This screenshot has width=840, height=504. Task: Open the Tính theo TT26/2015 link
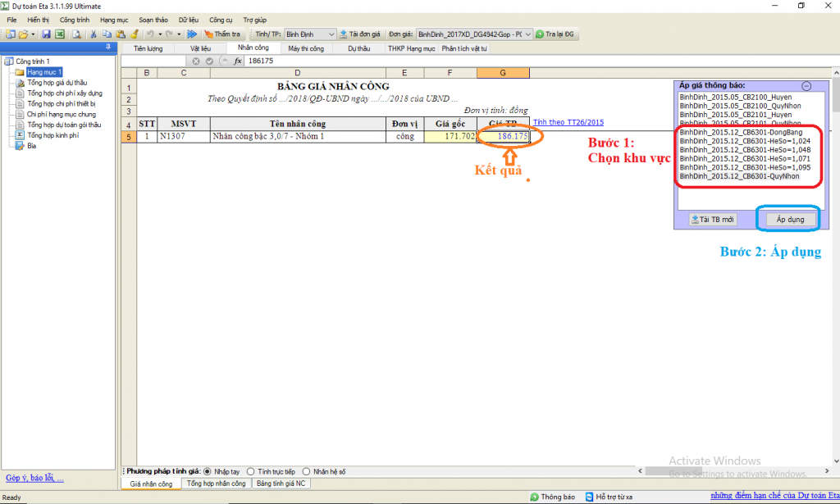[568, 122]
